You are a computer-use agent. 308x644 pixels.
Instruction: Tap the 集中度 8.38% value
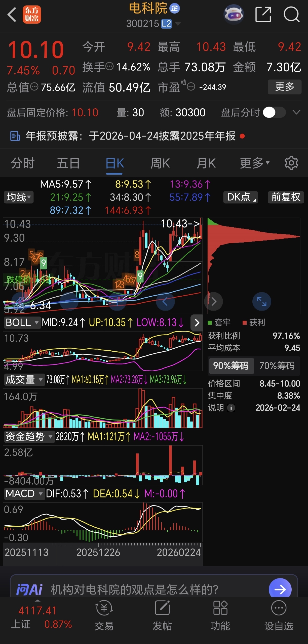pos(289,396)
